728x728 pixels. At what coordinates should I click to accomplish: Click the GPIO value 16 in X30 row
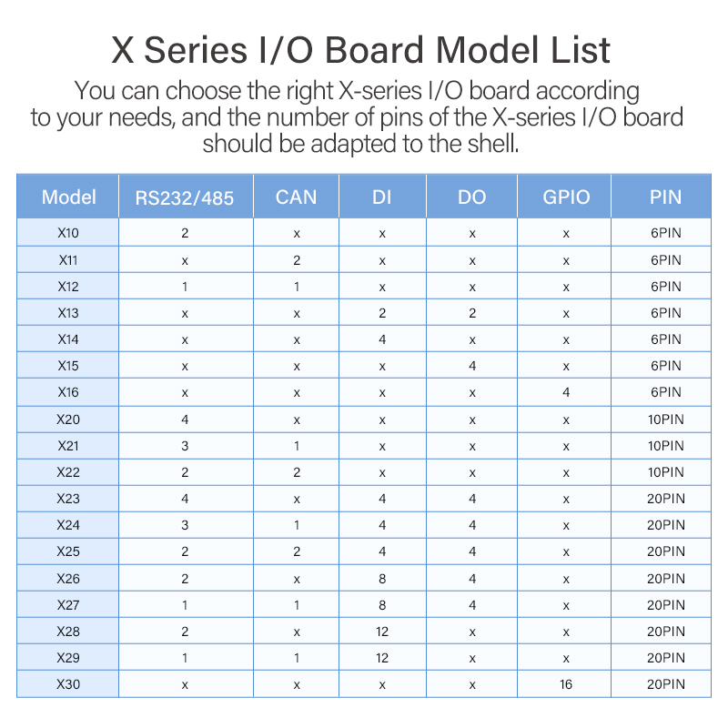pos(566,684)
